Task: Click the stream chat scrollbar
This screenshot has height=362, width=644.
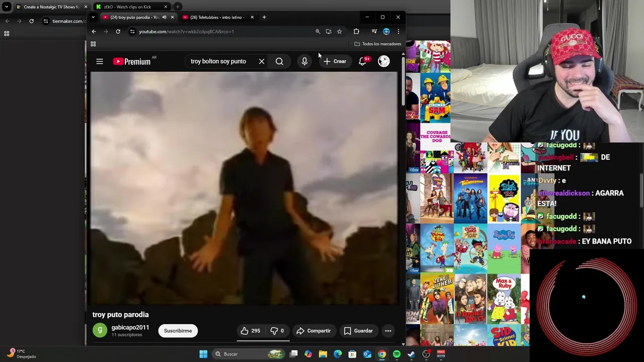Action: click(x=641, y=190)
